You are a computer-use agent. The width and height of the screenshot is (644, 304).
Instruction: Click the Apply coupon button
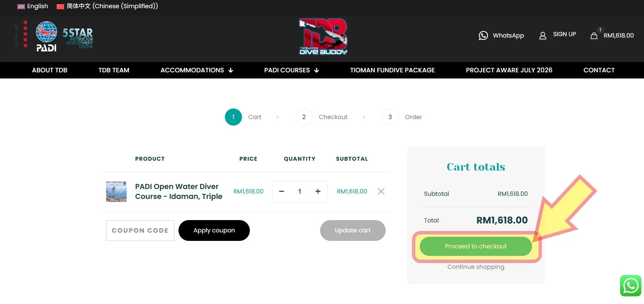[x=214, y=230]
